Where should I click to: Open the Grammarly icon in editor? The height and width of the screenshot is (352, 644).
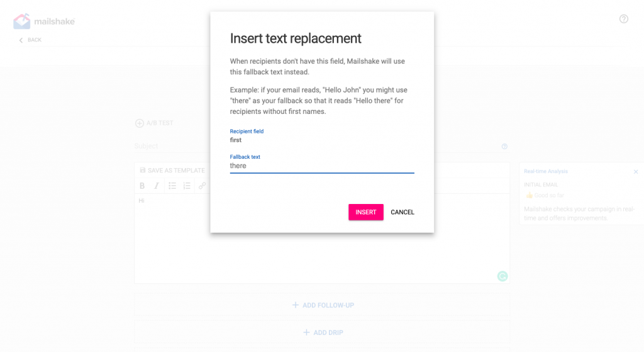tap(502, 276)
